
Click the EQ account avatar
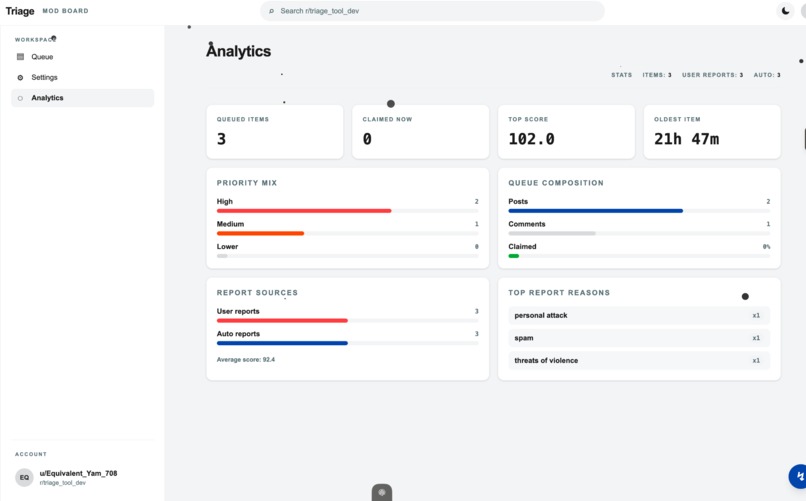tap(24, 477)
